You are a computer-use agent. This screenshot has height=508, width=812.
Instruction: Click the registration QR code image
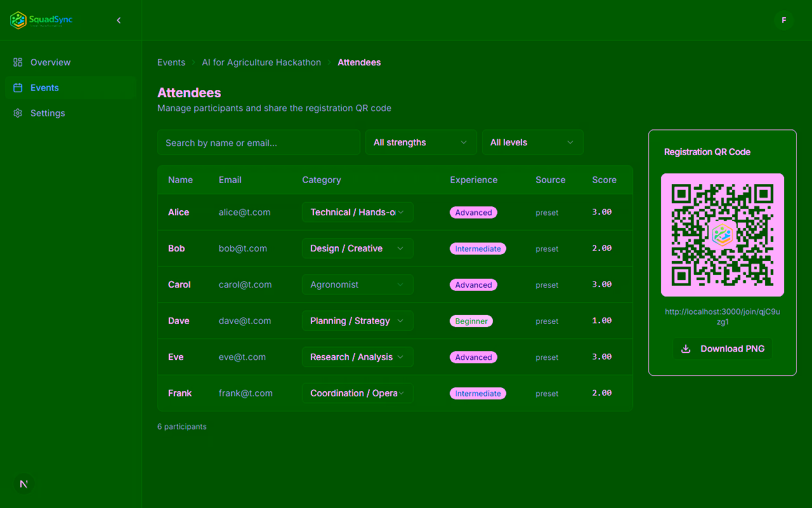tap(723, 235)
